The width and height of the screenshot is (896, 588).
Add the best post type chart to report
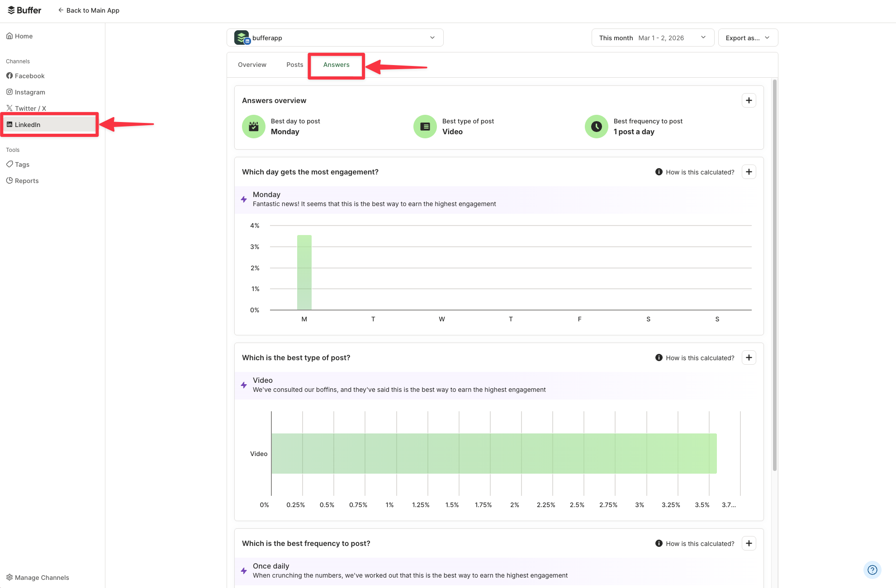749,357
